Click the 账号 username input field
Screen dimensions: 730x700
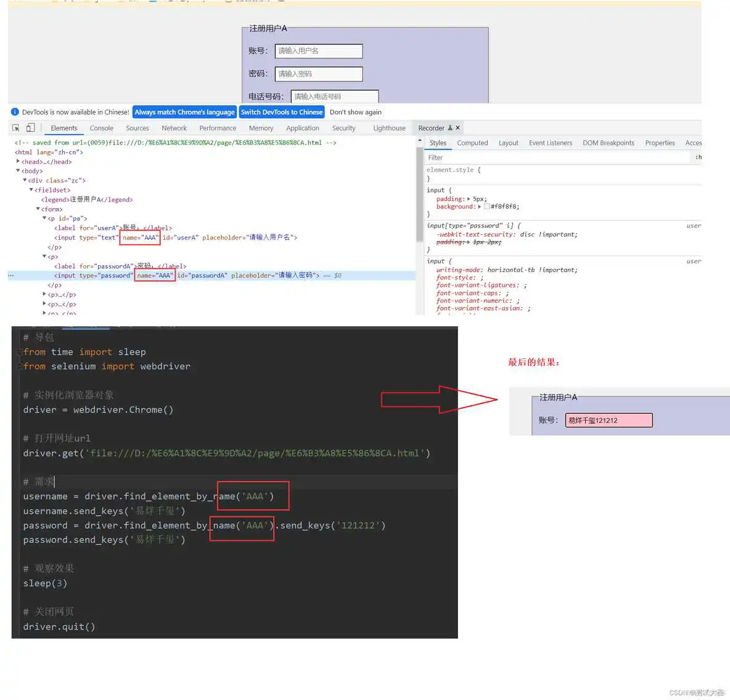click(318, 51)
